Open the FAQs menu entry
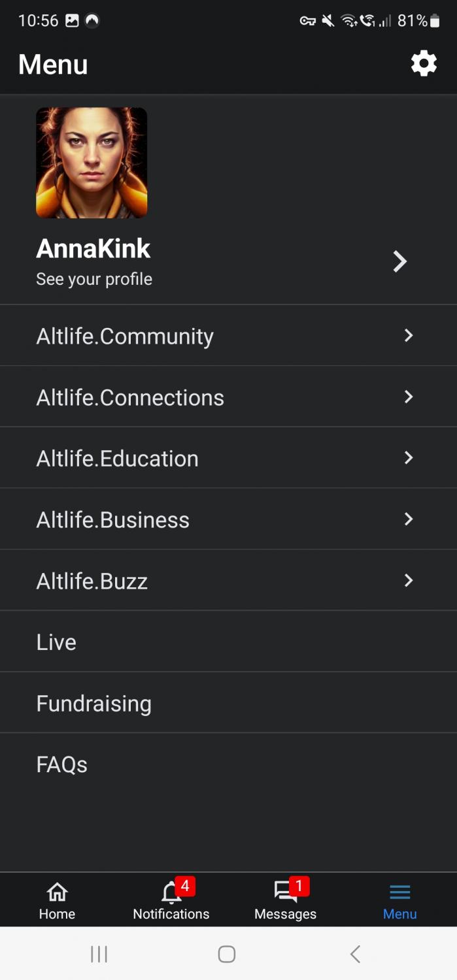457x980 pixels. (62, 764)
